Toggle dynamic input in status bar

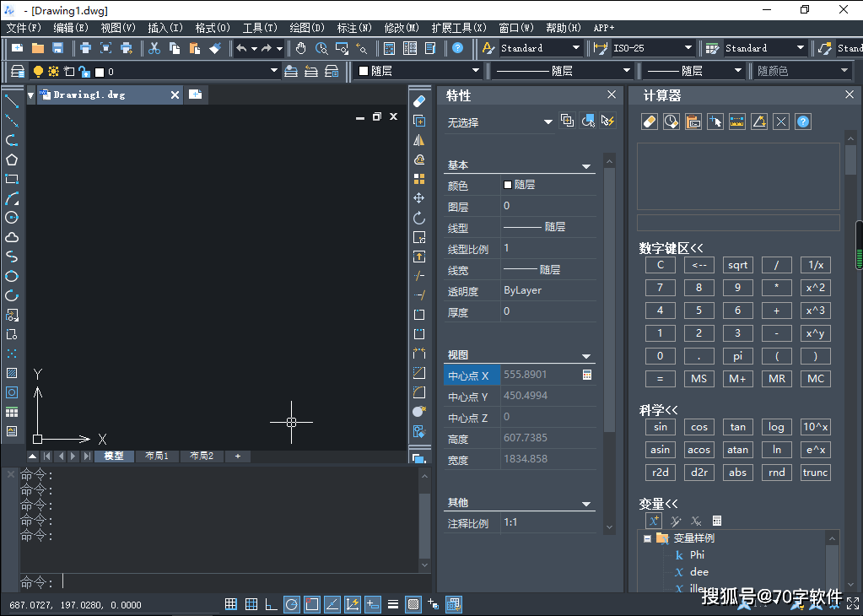click(373, 604)
